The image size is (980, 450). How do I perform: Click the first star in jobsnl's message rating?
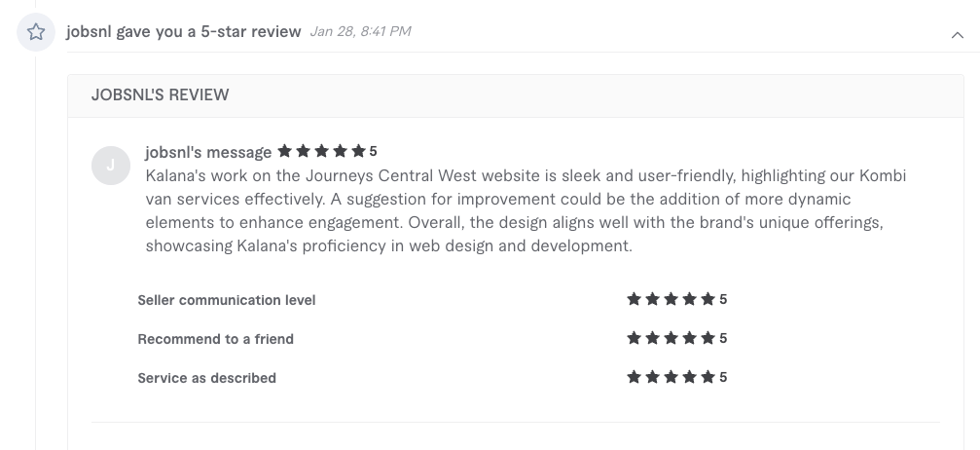click(x=284, y=151)
